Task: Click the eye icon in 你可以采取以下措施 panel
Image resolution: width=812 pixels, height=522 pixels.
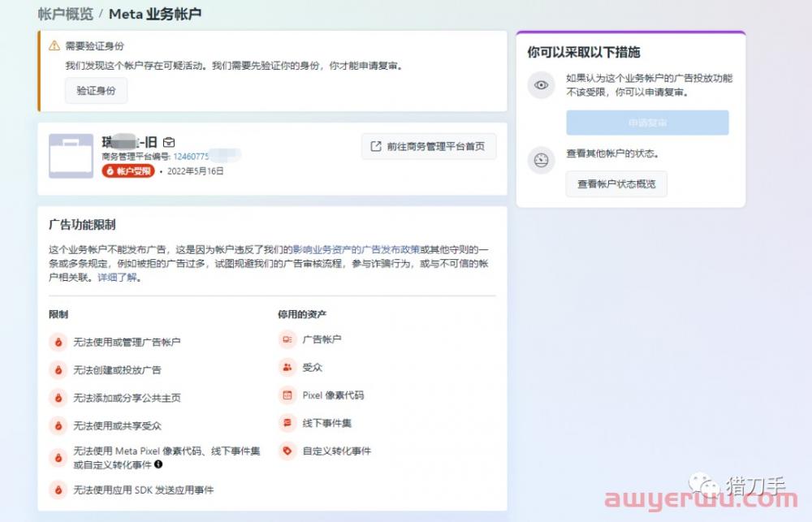Action: (x=541, y=85)
